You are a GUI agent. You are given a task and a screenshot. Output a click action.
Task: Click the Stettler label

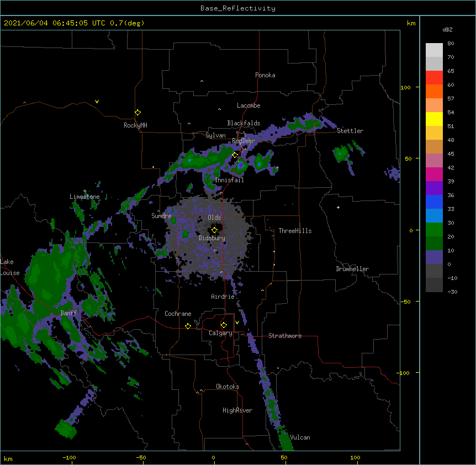(350, 131)
